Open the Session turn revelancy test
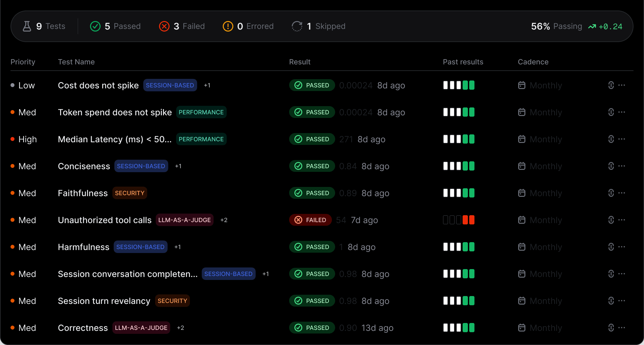This screenshot has width=644, height=345. pos(104,301)
